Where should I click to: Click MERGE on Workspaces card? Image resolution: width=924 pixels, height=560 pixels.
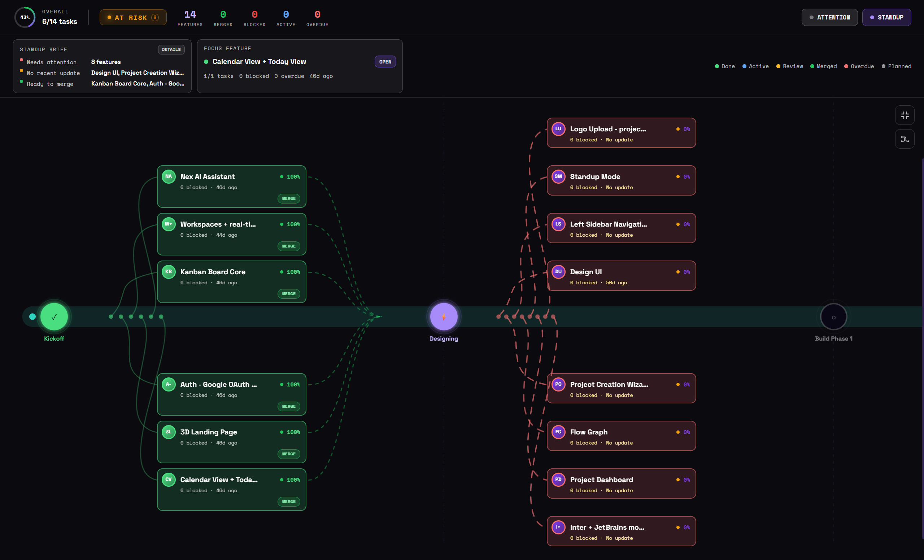point(289,246)
